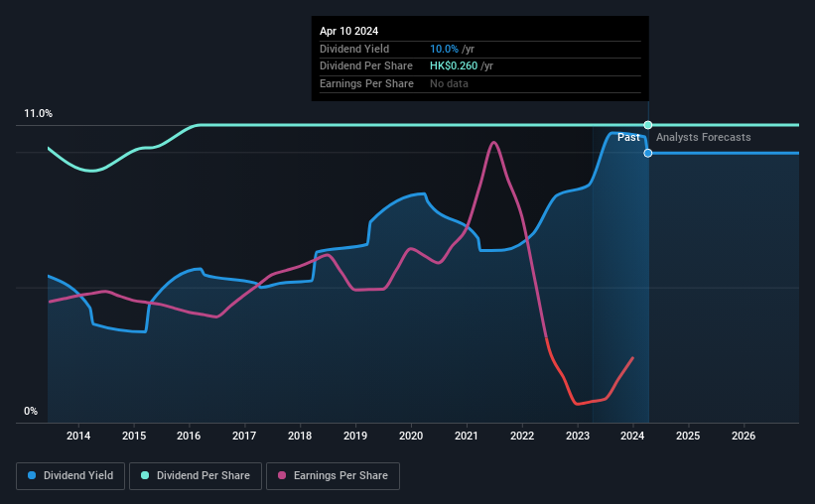This screenshot has height=504, width=815.
Task: Click the 10.0% dividend yield value
Action: pos(444,49)
